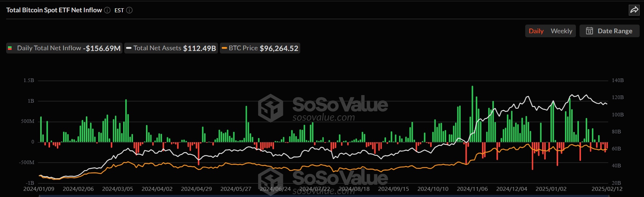644x197 pixels.
Task: Click the 2024/03/05 x-axis date label
Action: (x=118, y=189)
